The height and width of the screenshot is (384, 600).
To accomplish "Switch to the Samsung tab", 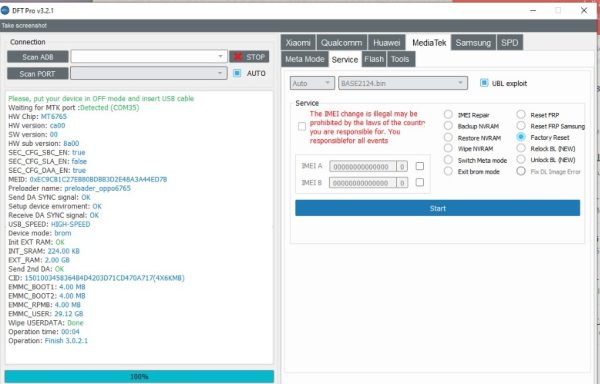I will [473, 42].
